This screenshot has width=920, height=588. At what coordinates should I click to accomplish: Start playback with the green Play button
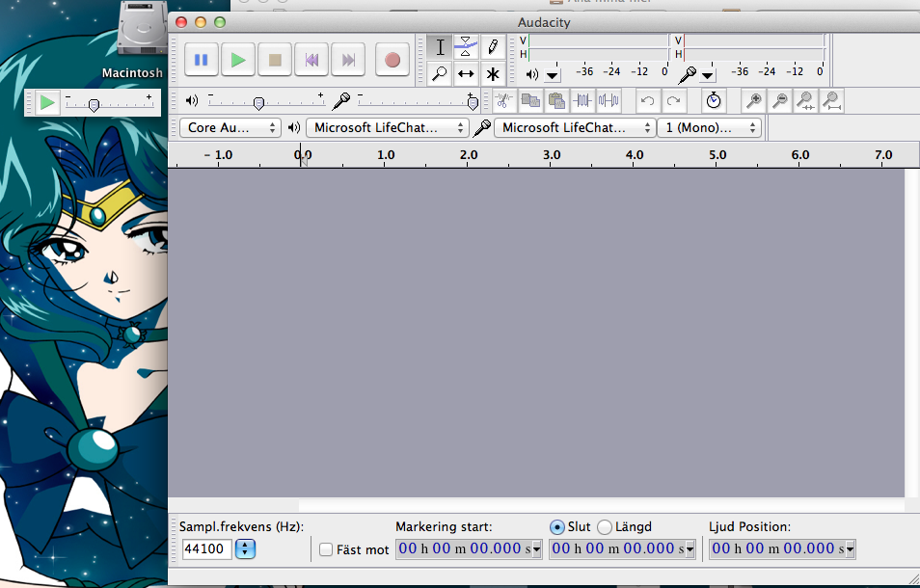[238, 59]
